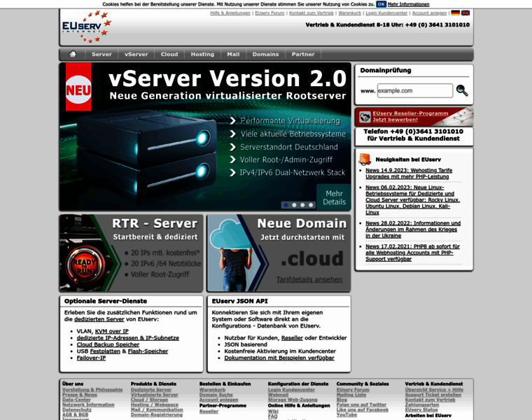Open Account anlegen header link

click(429, 13)
